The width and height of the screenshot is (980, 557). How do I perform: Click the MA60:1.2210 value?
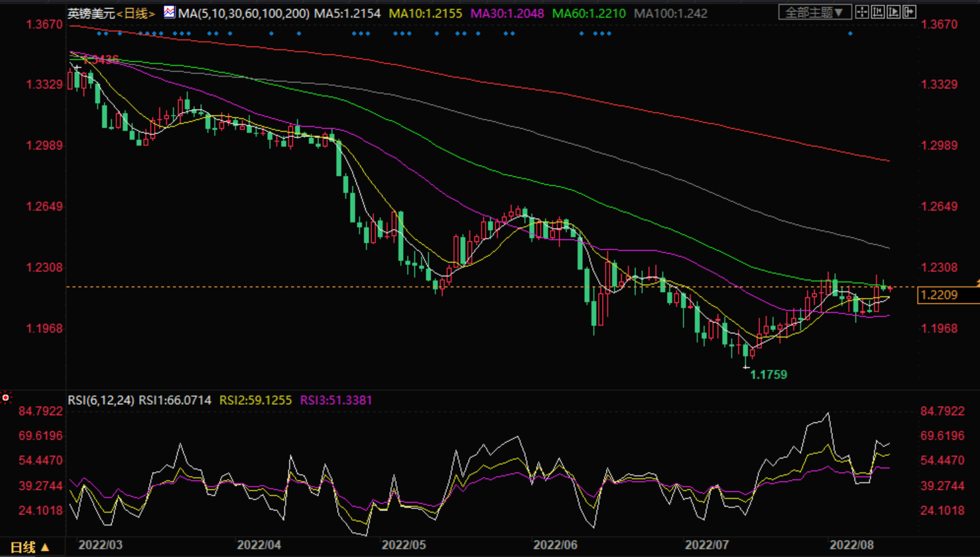(x=589, y=13)
